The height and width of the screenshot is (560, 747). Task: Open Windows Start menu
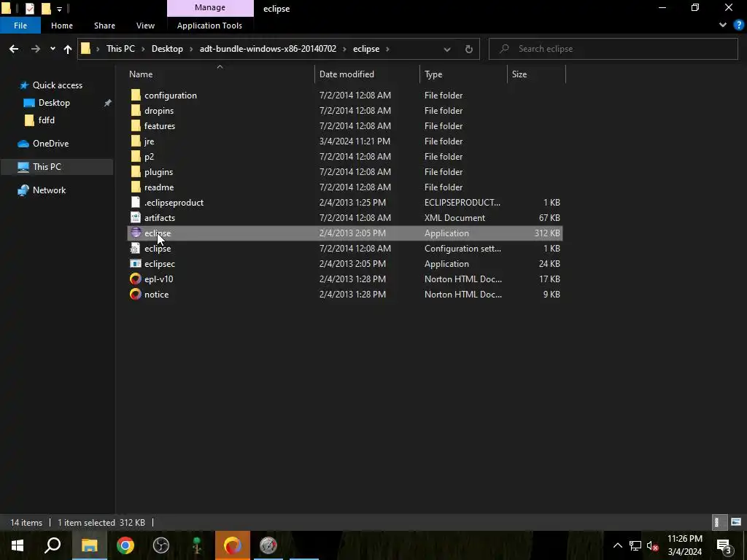pos(18,545)
